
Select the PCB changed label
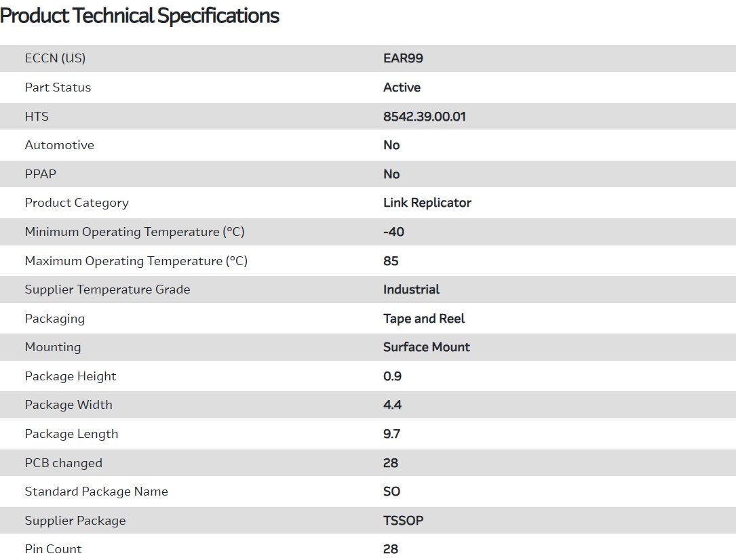point(63,463)
